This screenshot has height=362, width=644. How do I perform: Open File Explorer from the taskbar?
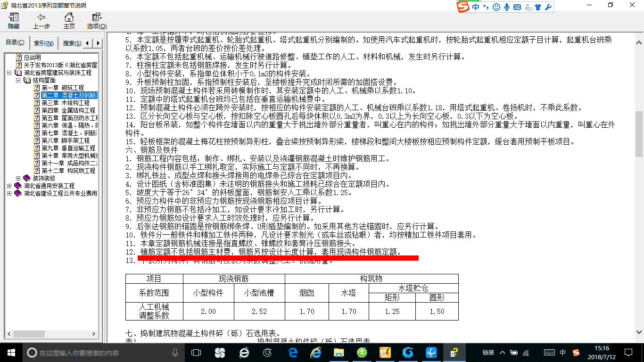pyautogui.click(x=339, y=353)
